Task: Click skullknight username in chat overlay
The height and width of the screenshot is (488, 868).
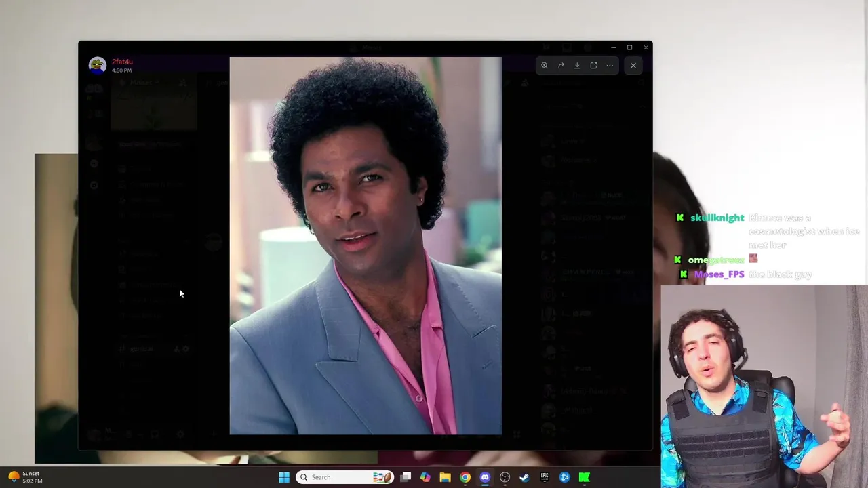Action: tap(717, 218)
